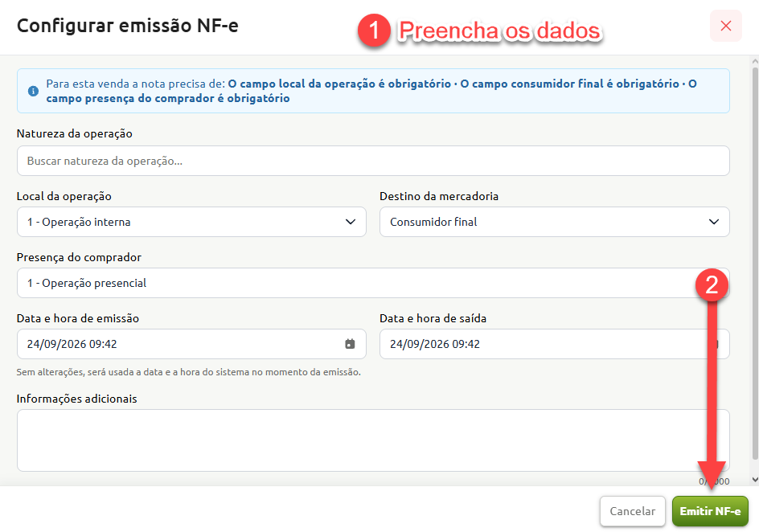Edit the Data e hora de saída field
This screenshot has width=759, height=532.
coord(554,344)
